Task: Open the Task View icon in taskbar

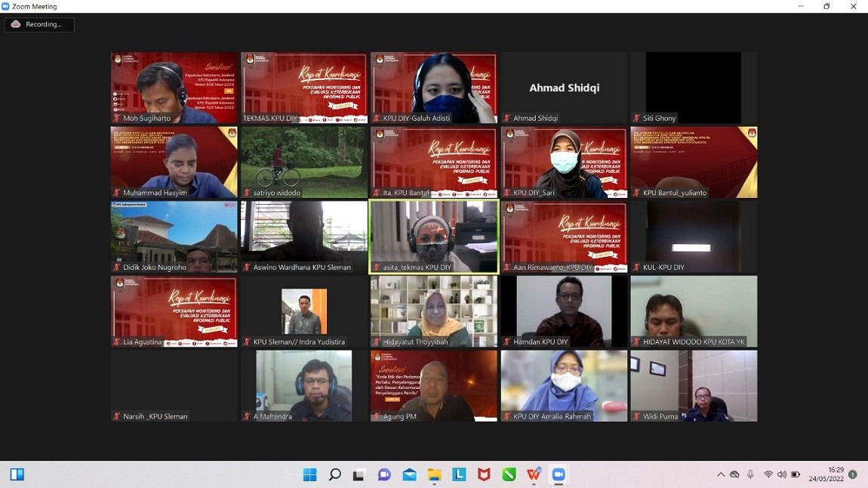Action: (359, 474)
